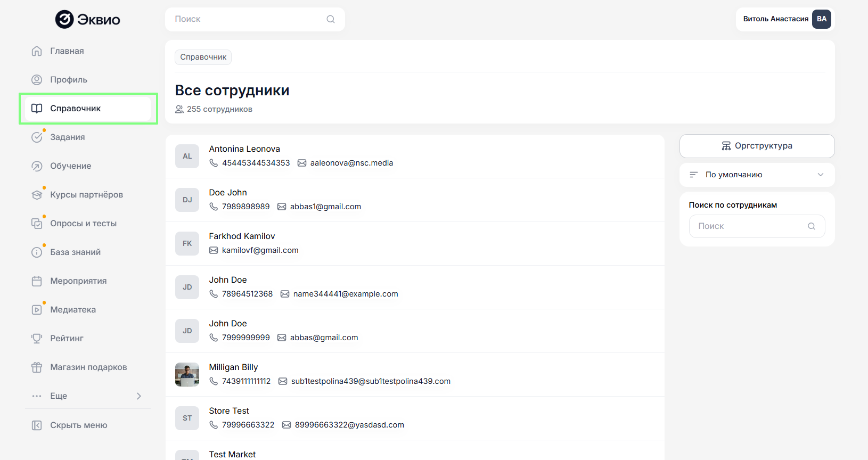Viewport: 868px width, 460px height.
Task: Open База знаний section
Action: 88,252
